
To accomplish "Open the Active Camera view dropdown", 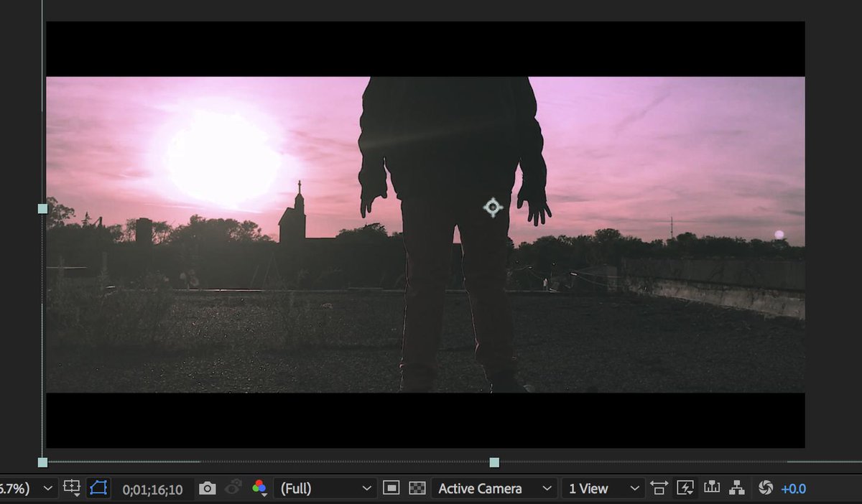I will (x=494, y=489).
